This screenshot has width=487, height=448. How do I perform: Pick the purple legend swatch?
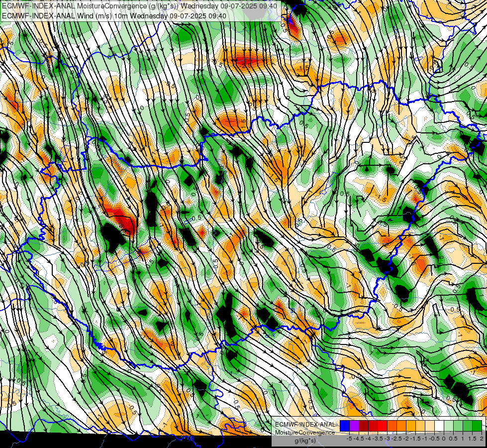click(x=354, y=426)
